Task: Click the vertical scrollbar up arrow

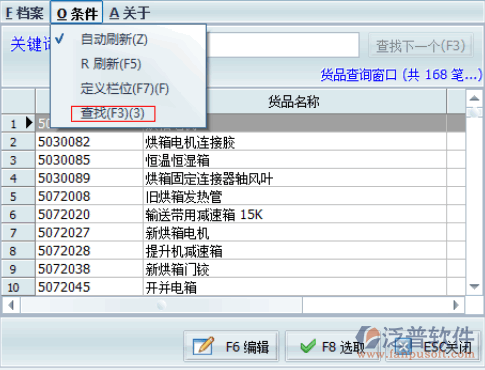Action: (x=474, y=98)
